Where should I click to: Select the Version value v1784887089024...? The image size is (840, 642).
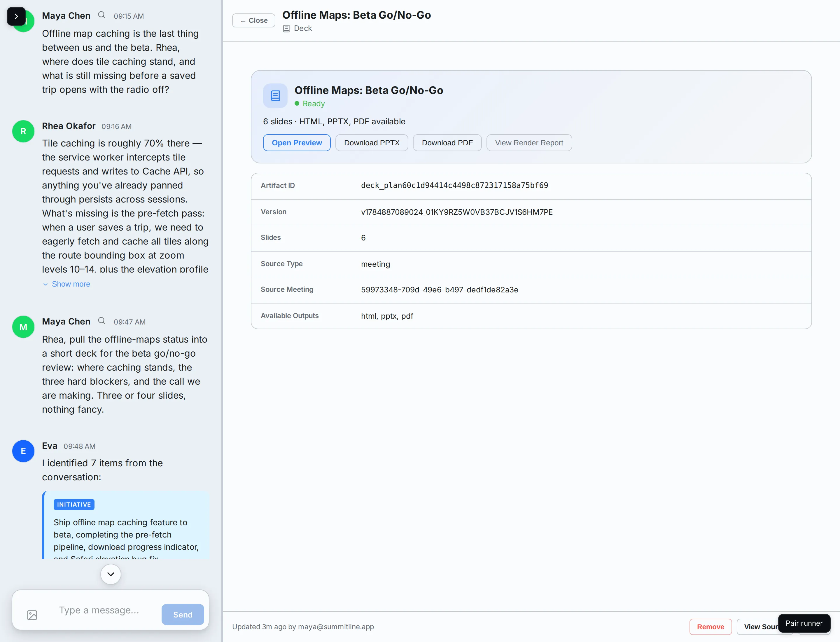coord(457,212)
